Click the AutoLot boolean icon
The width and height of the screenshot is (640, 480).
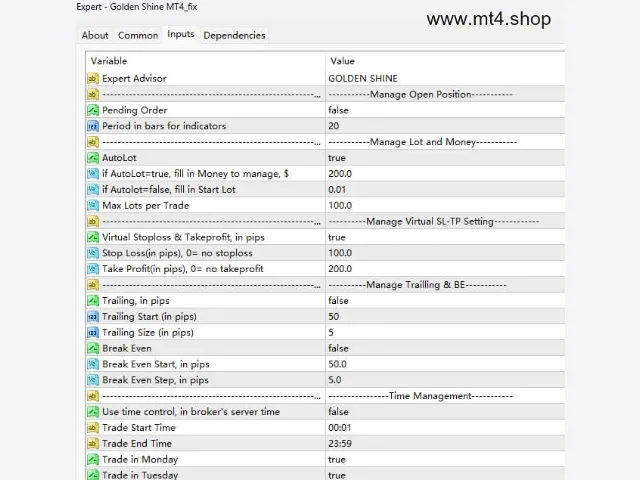(93, 158)
